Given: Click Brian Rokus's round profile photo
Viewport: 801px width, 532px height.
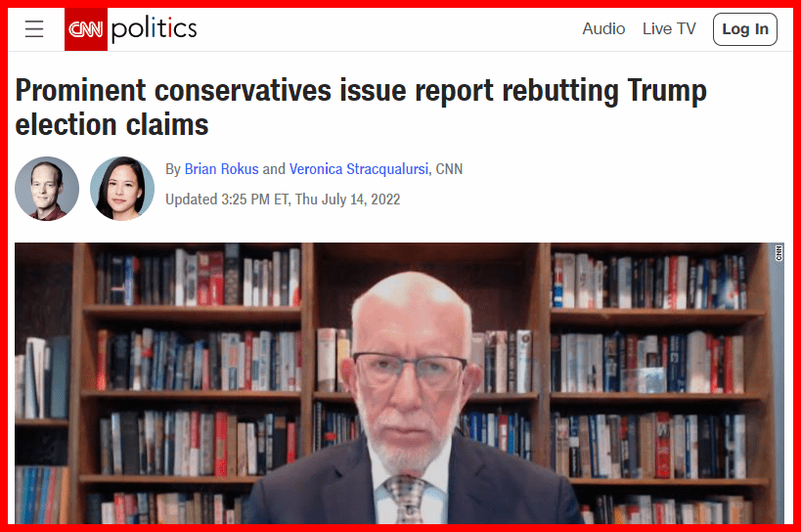Looking at the screenshot, I should pyautogui.click(x=47, y=189).
